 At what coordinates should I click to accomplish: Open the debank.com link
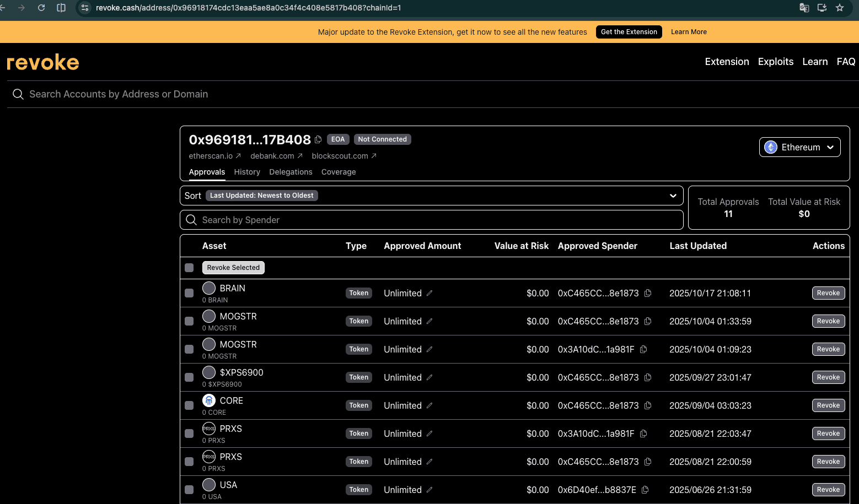[277, 156]
